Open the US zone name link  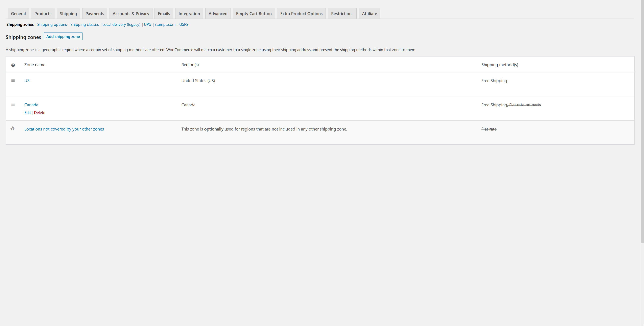tap(27, 80)
